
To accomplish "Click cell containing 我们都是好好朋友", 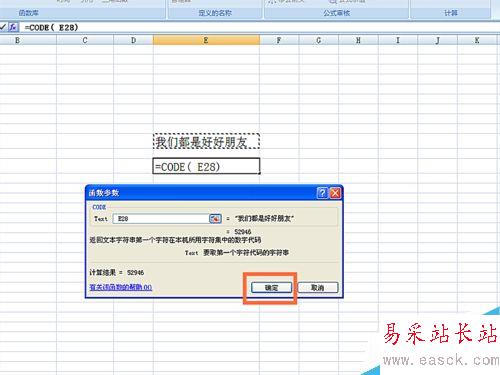I will tap(206, 142).
